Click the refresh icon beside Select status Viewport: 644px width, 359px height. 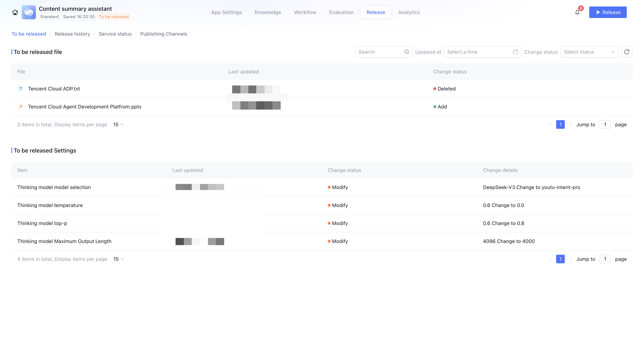[x=627, y=52]
